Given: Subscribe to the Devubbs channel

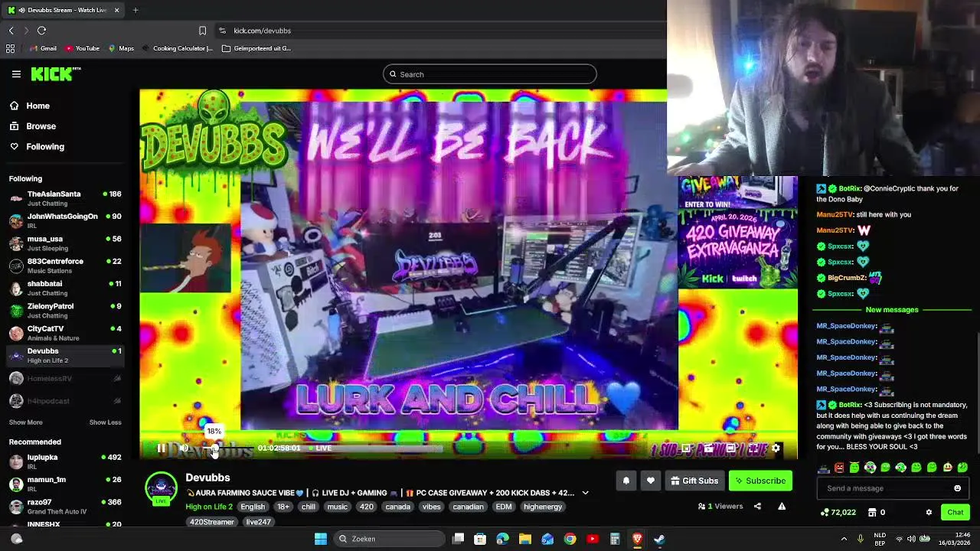Looking at the screenshot, I should click(x=760, y=481).
